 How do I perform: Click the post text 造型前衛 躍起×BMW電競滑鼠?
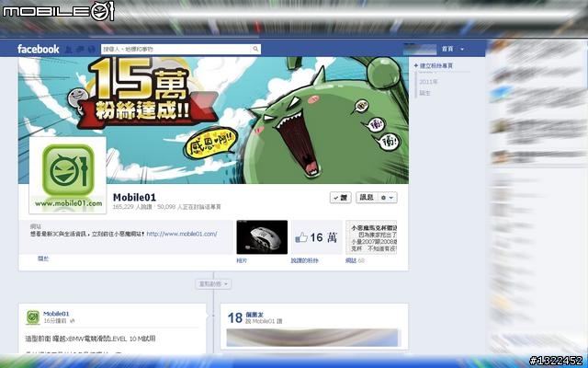90,339
